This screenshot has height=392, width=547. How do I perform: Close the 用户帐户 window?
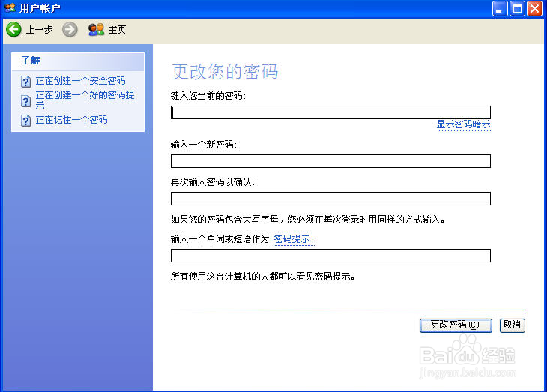coord(534,9)
